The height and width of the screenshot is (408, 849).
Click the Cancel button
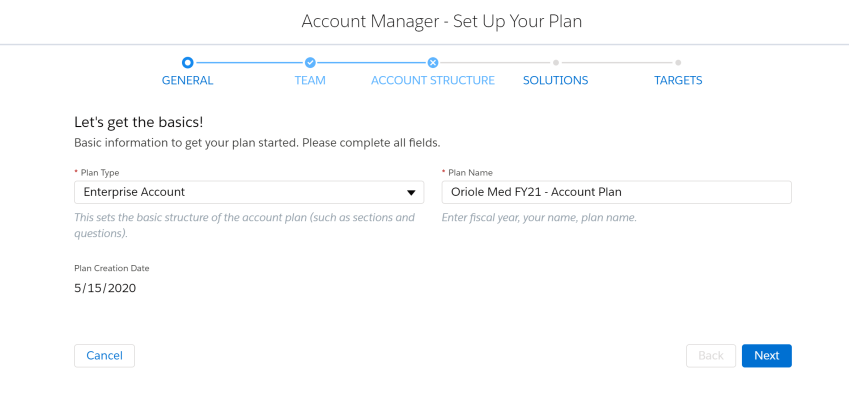105,356
